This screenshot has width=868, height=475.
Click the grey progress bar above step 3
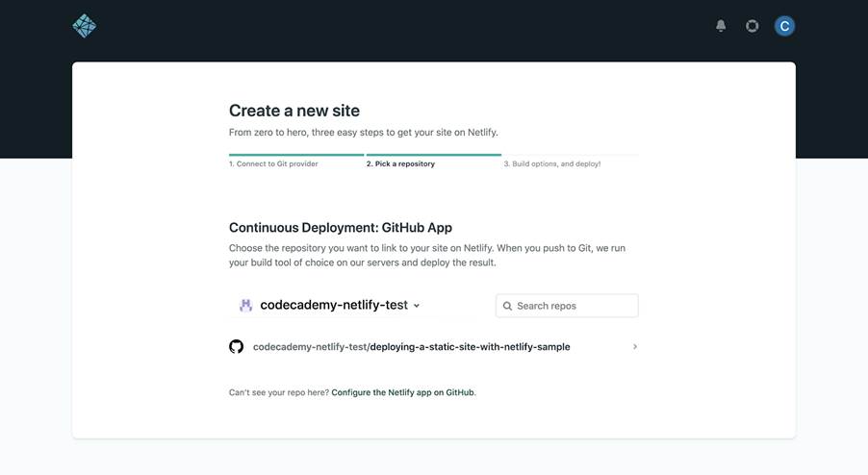pos(571,154)
